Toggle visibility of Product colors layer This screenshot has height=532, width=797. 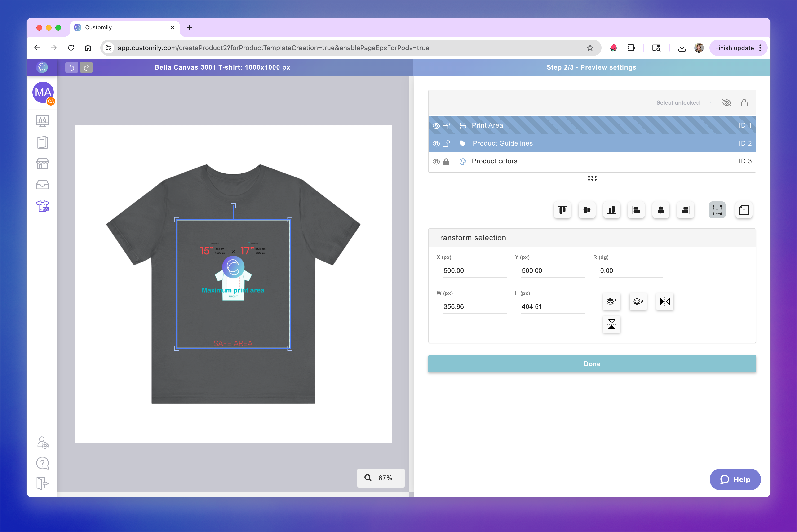coord(436,161)
